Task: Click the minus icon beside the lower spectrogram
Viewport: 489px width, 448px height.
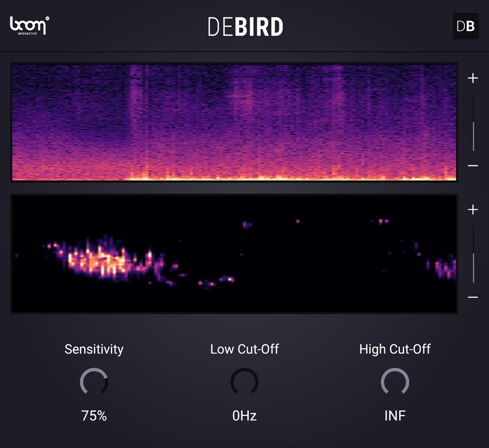Action: [x=473, y=297]
